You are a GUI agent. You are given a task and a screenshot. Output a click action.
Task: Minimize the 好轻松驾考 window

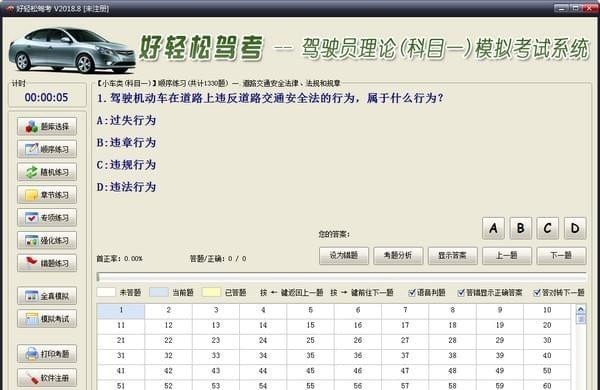coord(561,8)
